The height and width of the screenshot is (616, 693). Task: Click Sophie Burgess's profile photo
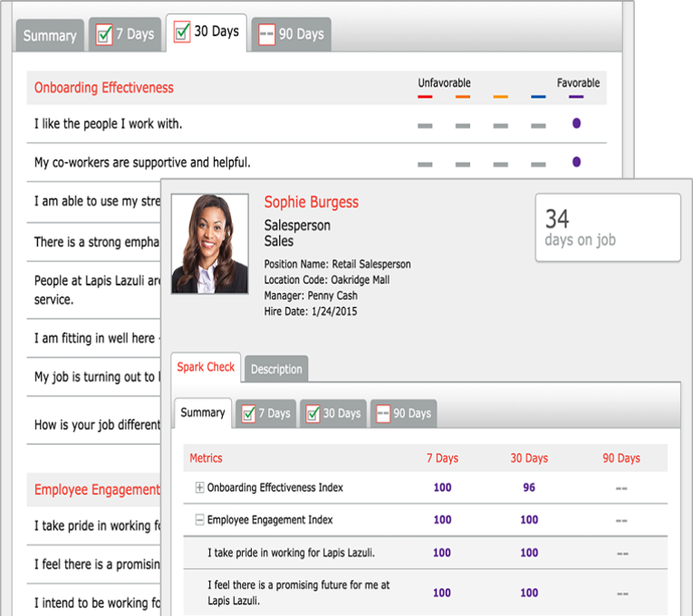pos(209,244)
